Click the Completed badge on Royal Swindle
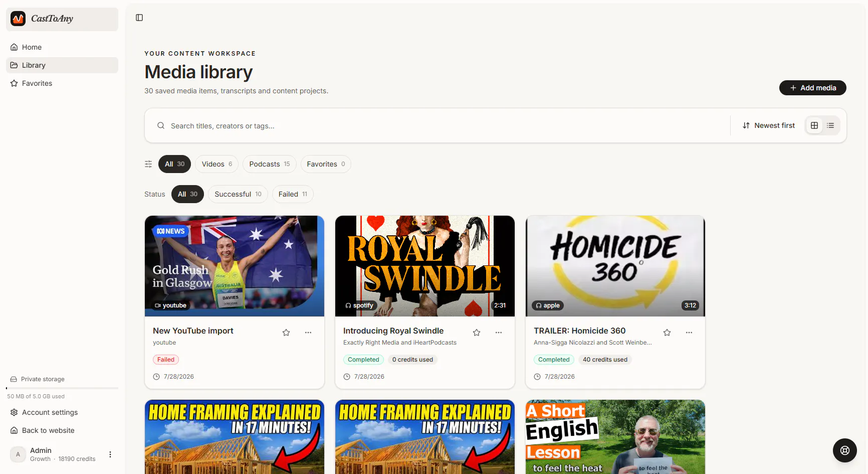 (x=363, y=360)
